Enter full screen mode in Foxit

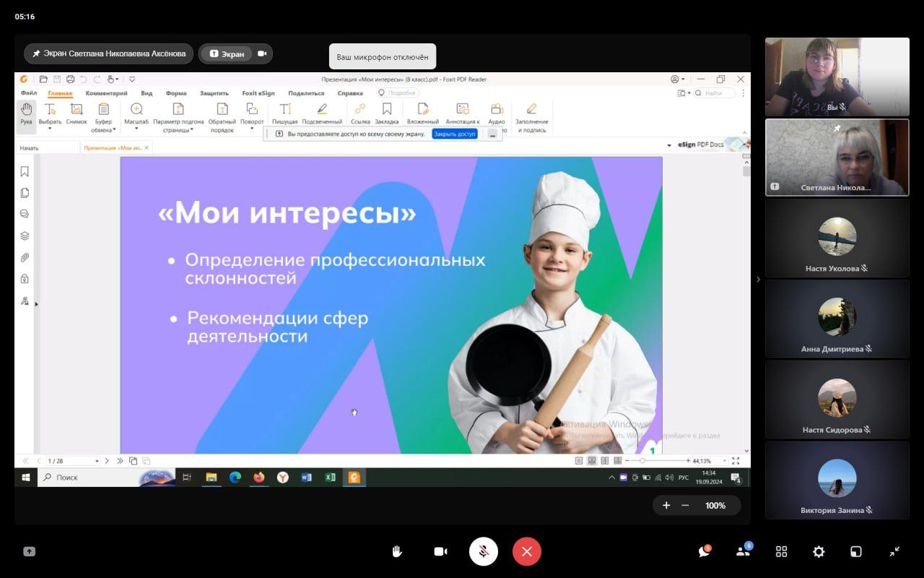click(736, 461)
